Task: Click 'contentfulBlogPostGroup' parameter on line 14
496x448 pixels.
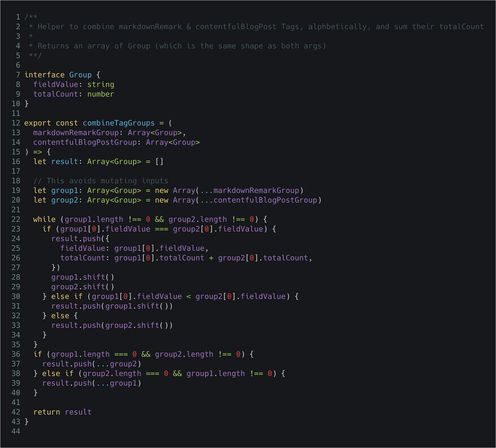Action: [85, 142]
